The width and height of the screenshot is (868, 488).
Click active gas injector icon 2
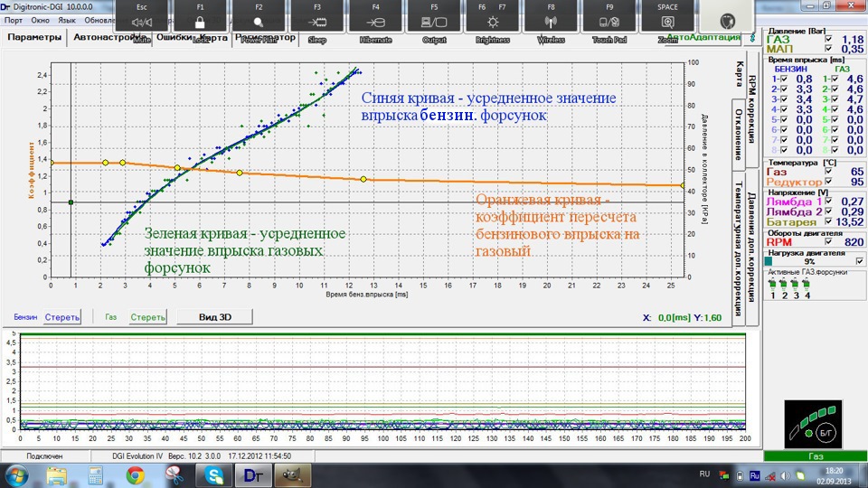[x=783, y=285]
